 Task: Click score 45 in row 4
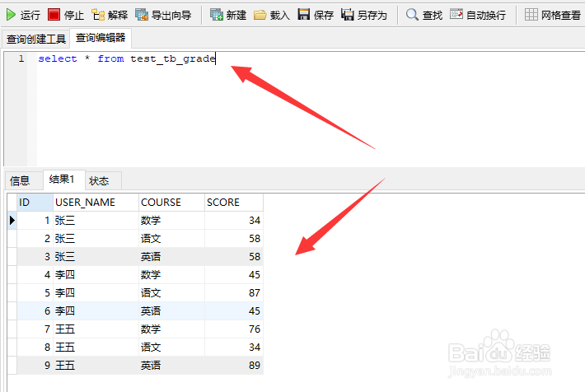pos(234,274)
